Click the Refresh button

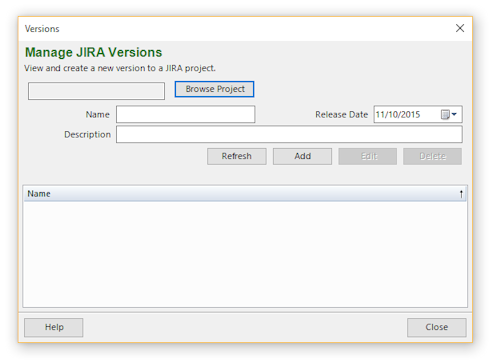tap(237, 156)
